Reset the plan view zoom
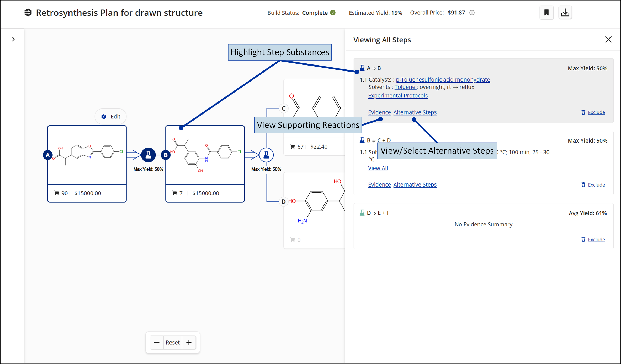This screenshot has height=364, width=621. [173, 343]
